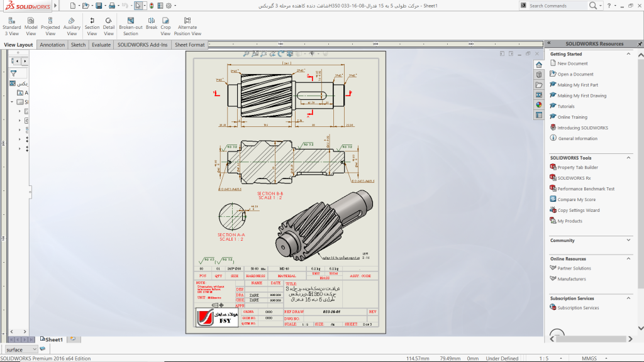This screenshot has height=362, width=644.
Task: Choose the Broken-out Section tool
Action: tap(130, 26)
